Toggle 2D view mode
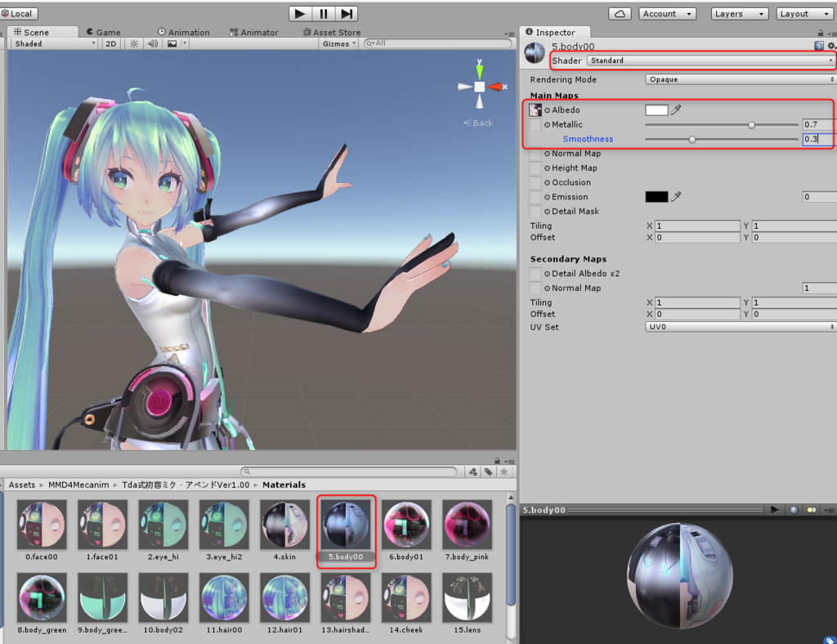 [x=111, y=44]
